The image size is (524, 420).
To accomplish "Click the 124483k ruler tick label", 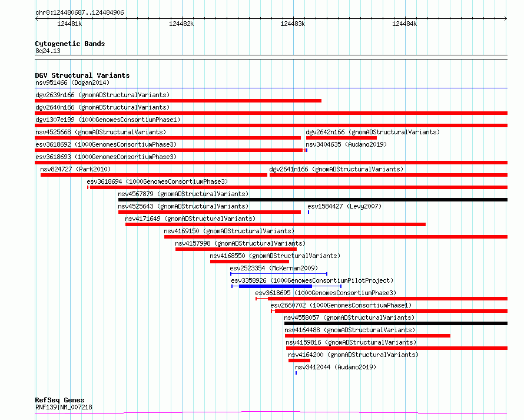I will point(293,24).
